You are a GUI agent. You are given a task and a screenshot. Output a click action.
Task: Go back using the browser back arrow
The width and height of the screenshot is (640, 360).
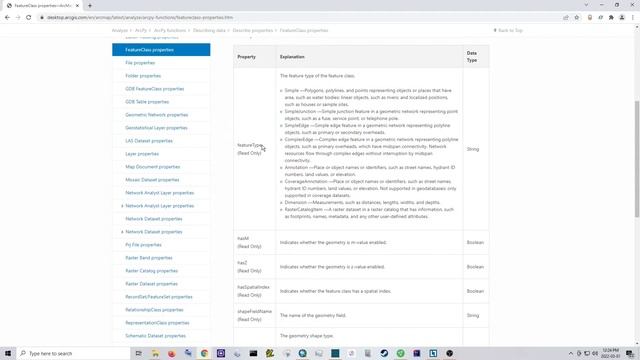pos(7,18)
